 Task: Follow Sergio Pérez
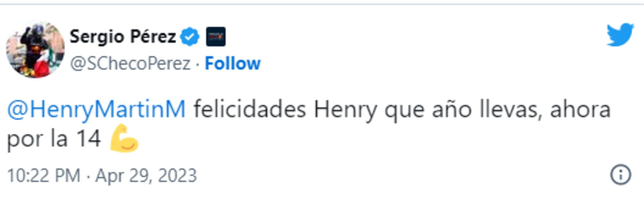point(233,63)
